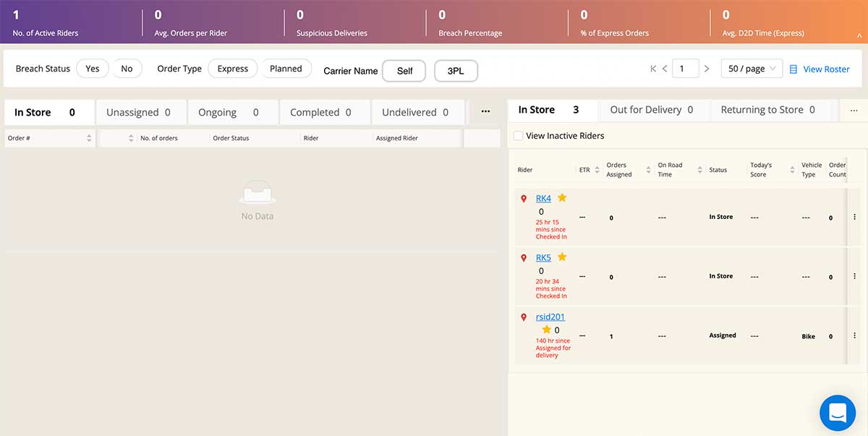Open the three-dot menu for RK4 row
This screenshot has height=436, width=868.
(x=854, y=217)
